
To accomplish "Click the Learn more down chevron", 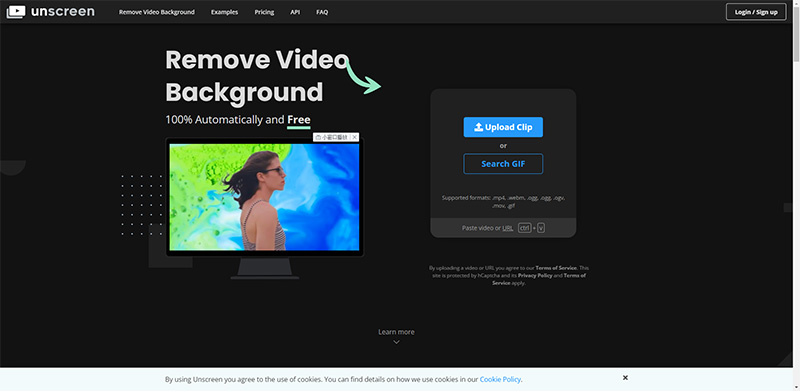I will tap(396, 342).
